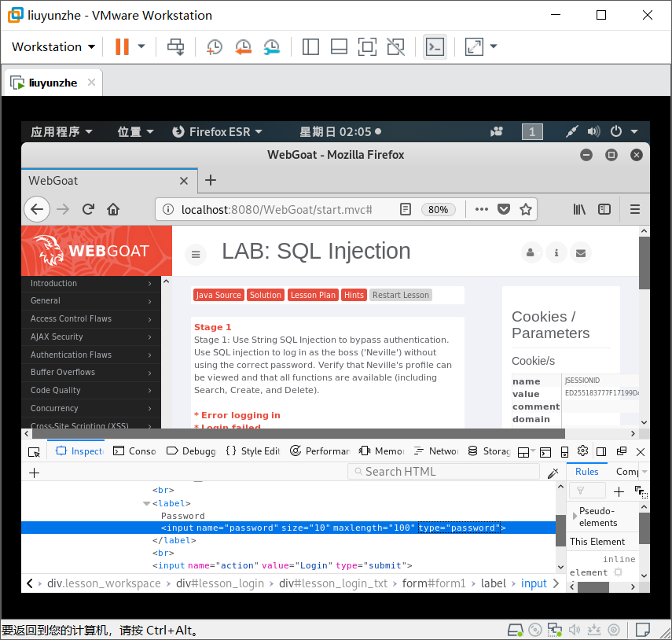Screen dimensions: 672x640
Task: Expand the Introduction lesson category
Action: click(x=91, y=283)
